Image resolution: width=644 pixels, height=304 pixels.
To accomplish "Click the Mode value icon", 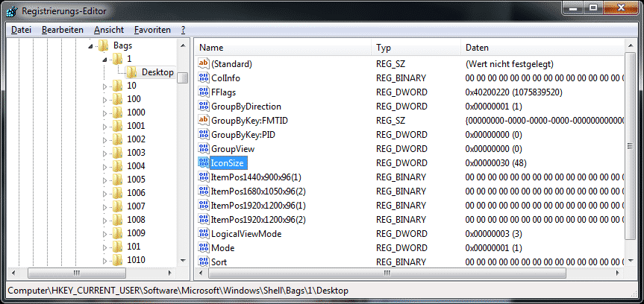I will coord(203,248).
